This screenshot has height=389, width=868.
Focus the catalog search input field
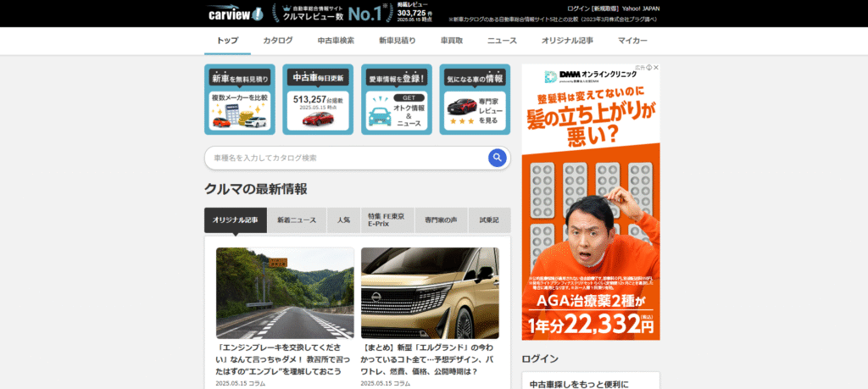click(x=343, y=158)
